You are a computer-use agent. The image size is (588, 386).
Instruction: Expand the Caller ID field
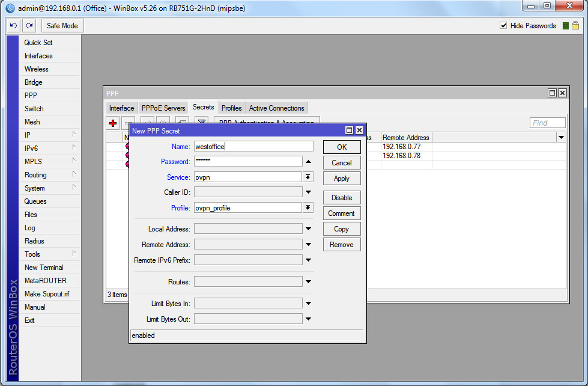pyautogui.click(x=308, y=192)
